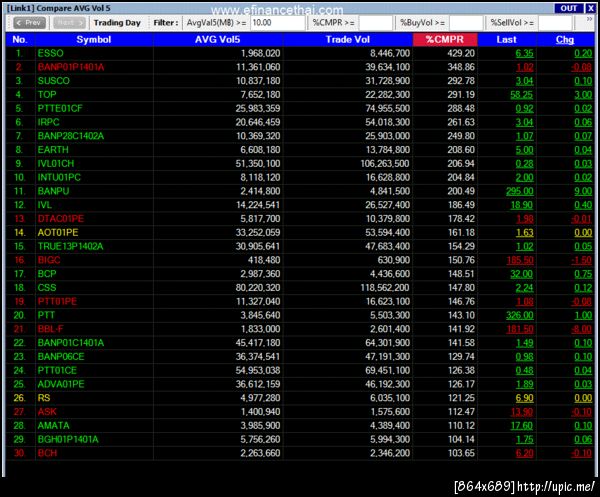The width and height of the screenshot is (600, 497).
Task: Select the PTT01CE symbol
Action: point(57,370)
